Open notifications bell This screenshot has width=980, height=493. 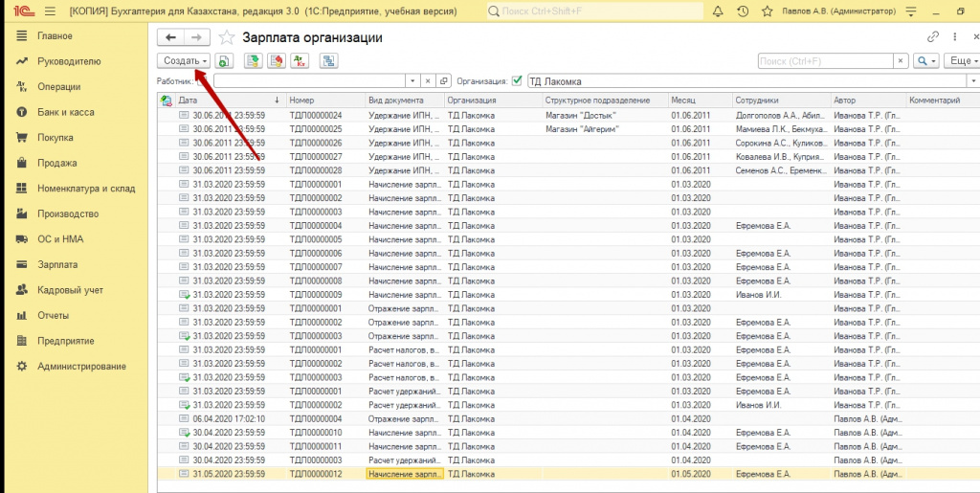(x=718, y=11)
